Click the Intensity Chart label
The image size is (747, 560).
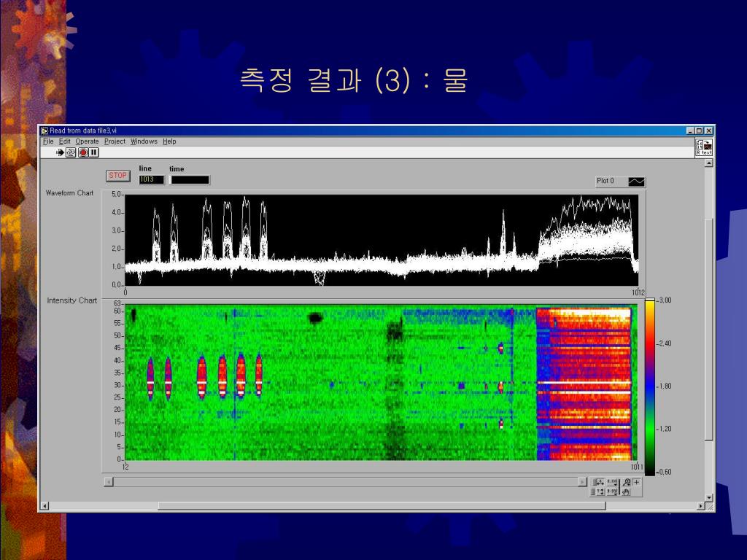(72, 300)
